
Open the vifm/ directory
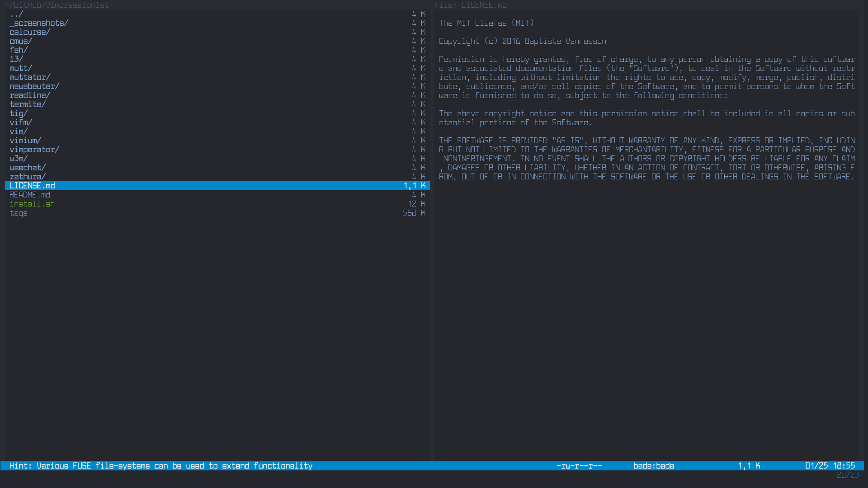point(21,122)
